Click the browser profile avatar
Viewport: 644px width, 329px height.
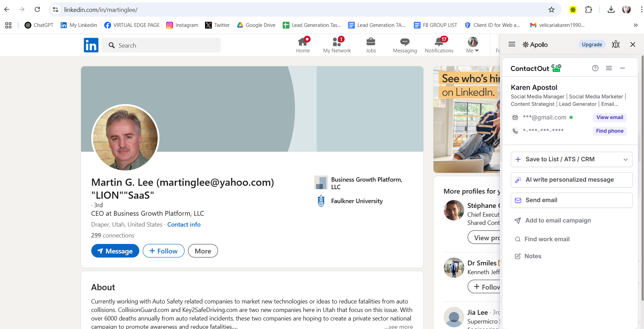(x=627, y=10)
